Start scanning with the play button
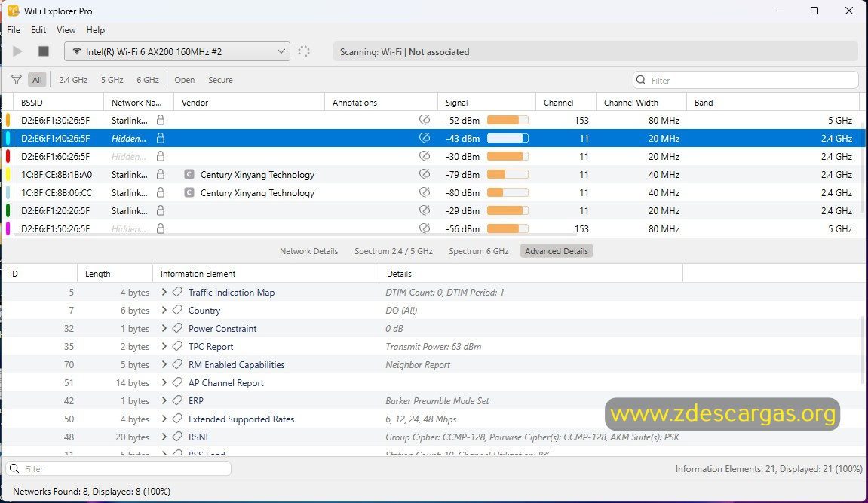This screenshot has width=868, height=503. 17,51
